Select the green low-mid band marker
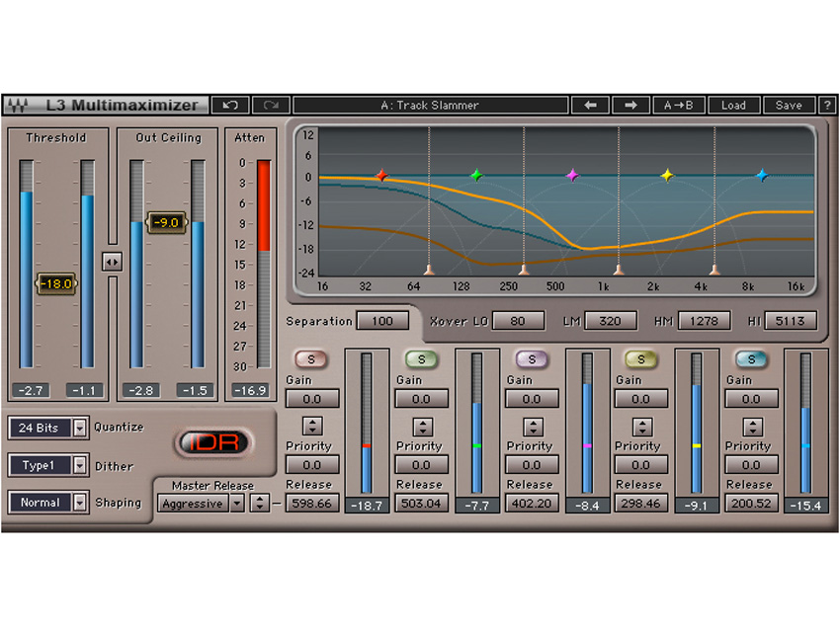This screenshot has width=840, height=630. [x=476, y=175]
